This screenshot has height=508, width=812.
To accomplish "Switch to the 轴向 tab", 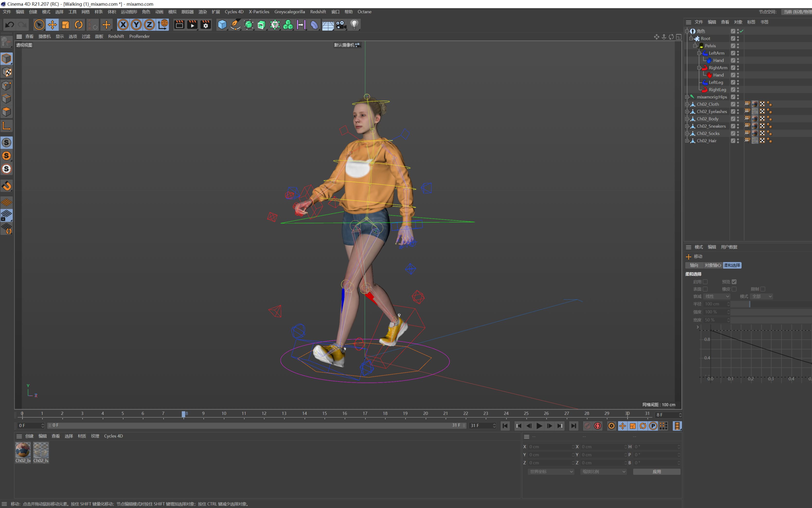I will pyautogui.click(x=694, y=265).
